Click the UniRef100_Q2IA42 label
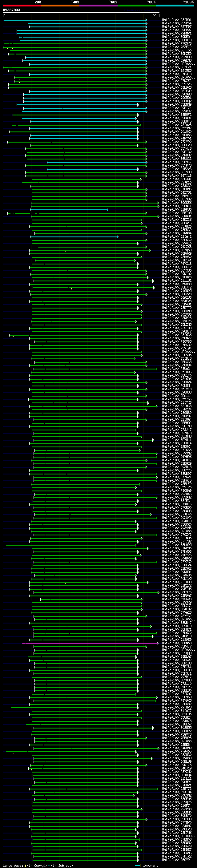Viewport: 197px width, 868px height. click(x=176, y=236)
